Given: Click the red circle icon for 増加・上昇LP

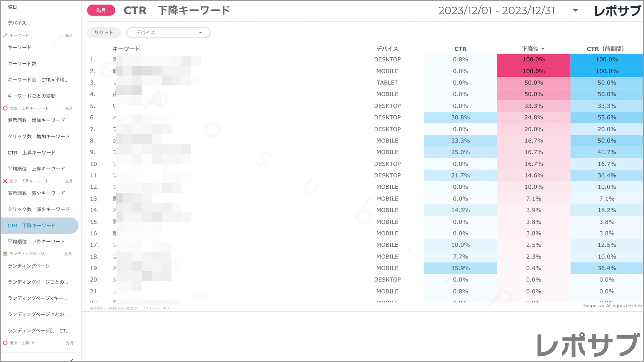Looking at the screenshot, I should click(5, 343).
